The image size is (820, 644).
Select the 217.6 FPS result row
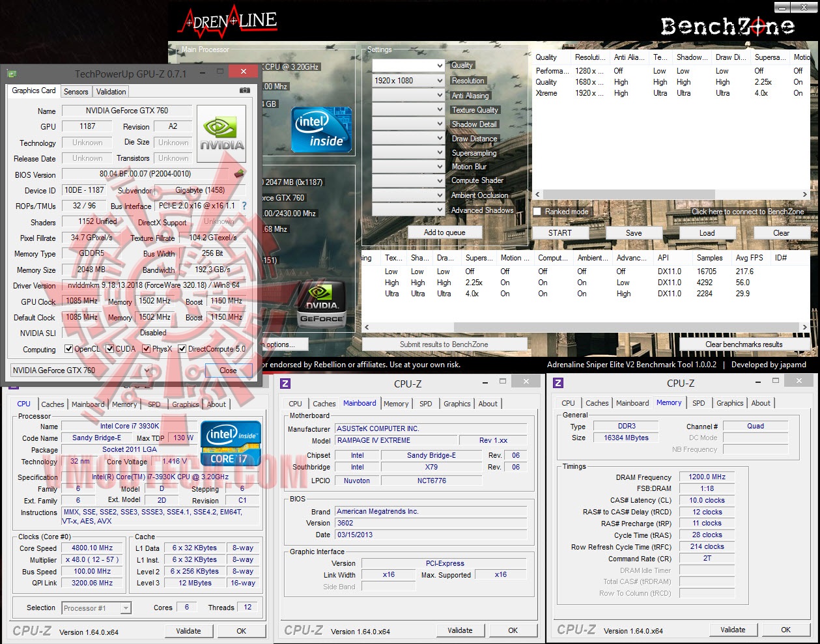pos(586,272)
